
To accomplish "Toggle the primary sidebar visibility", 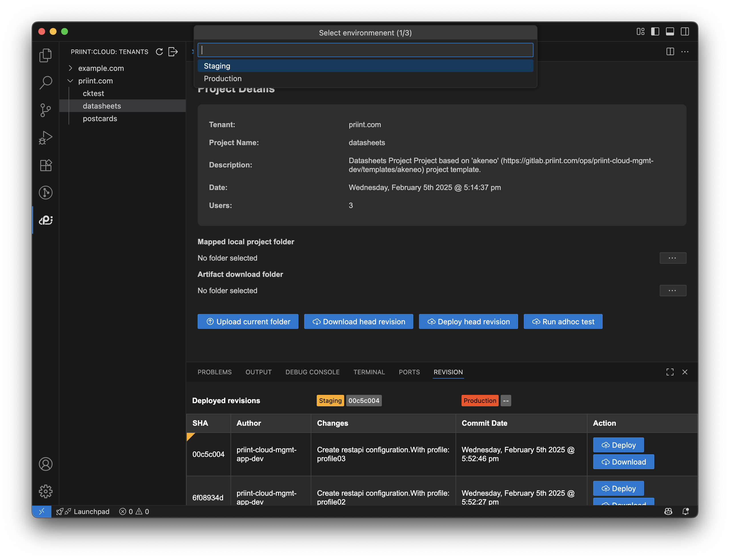I will pos(655,31).
